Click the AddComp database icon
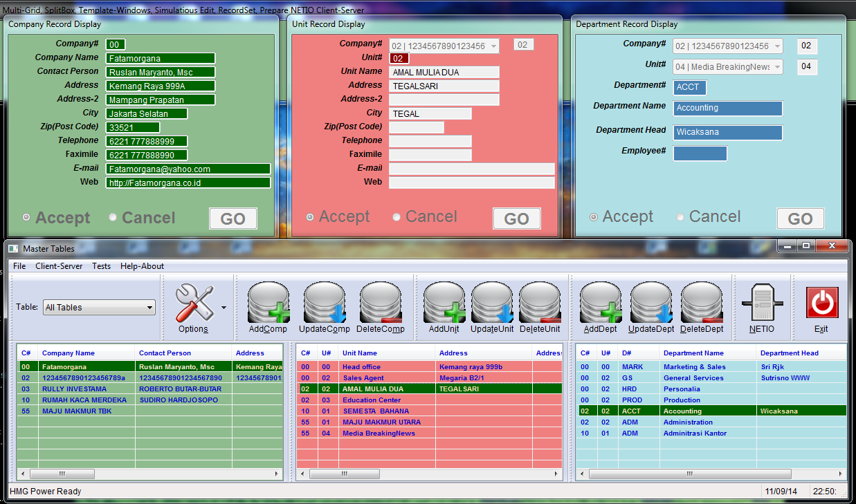The width and height of the screenshot is (856, 504). point(268,303)
